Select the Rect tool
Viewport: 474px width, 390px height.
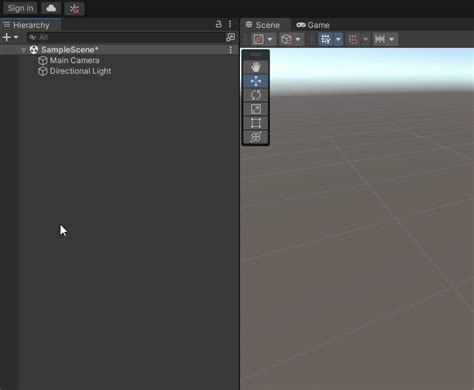[x=256, y=123]
